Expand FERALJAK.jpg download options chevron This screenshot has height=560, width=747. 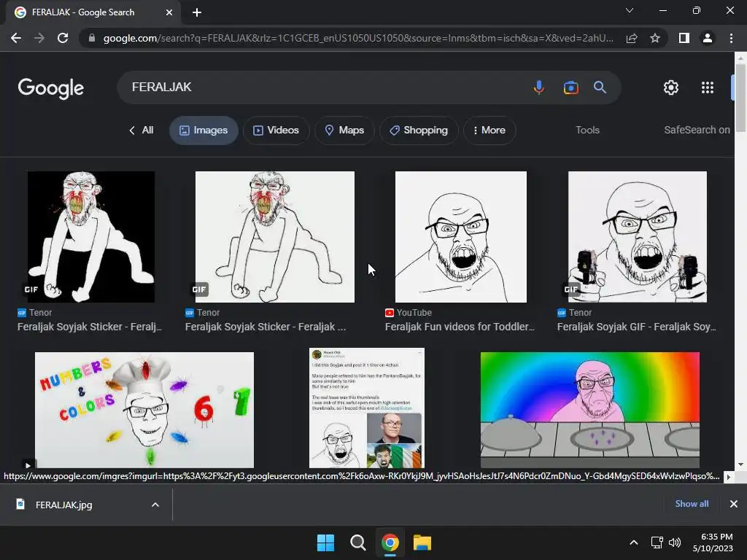tap(155, 505)
